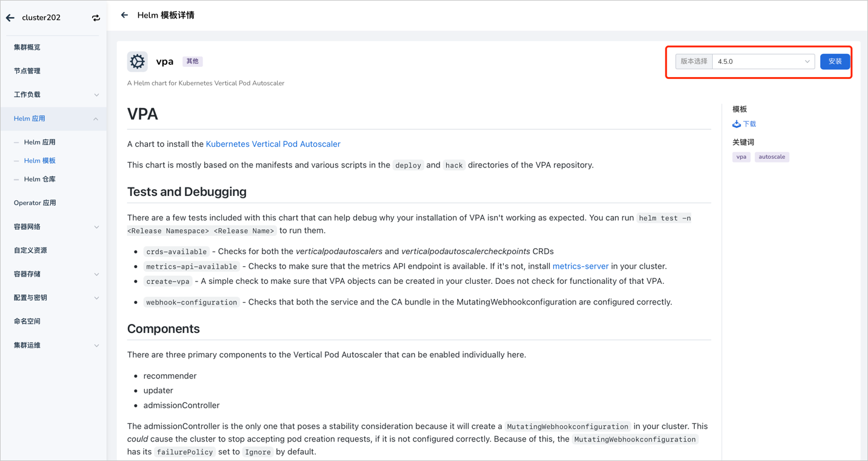
Task: Expand the 容器存储 menu
Action: click(54, 274)
